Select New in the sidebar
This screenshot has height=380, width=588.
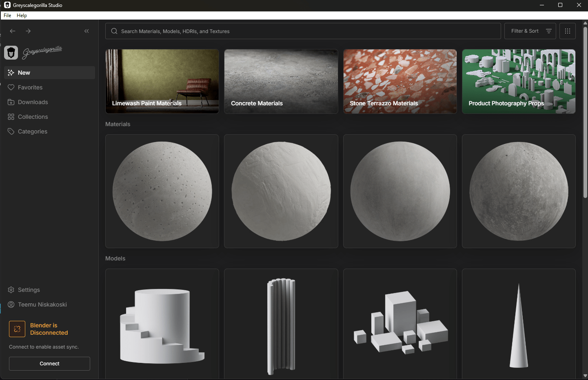49,73
